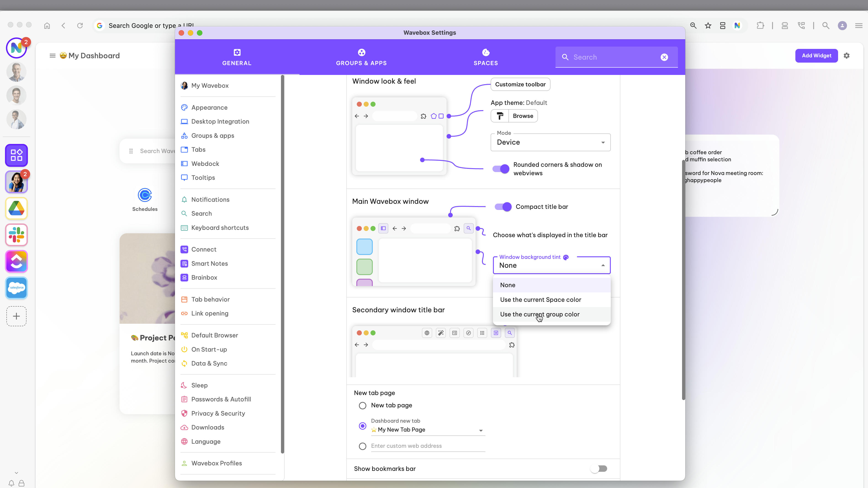Open the dashboard widgets sidebar icon

16,155
